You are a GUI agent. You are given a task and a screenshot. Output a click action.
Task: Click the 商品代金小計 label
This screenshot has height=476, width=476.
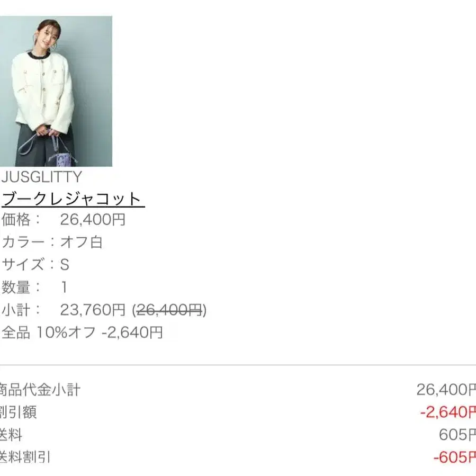coord(40,390)
